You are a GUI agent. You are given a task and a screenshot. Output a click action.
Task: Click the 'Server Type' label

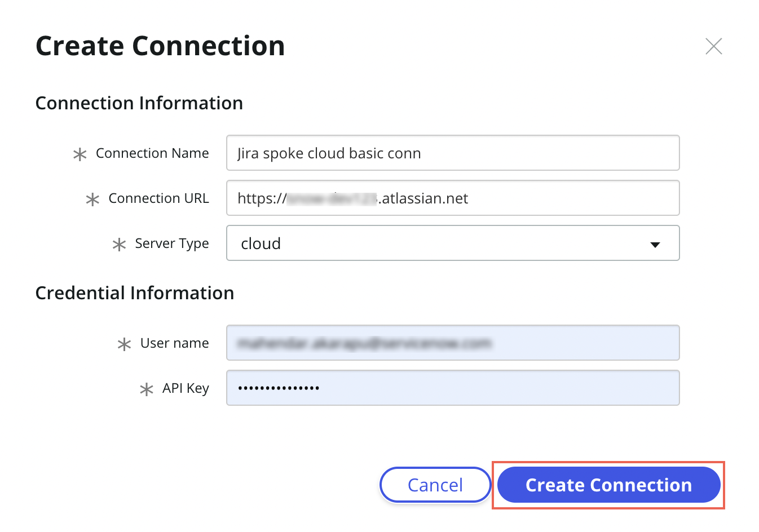[172, 243]
